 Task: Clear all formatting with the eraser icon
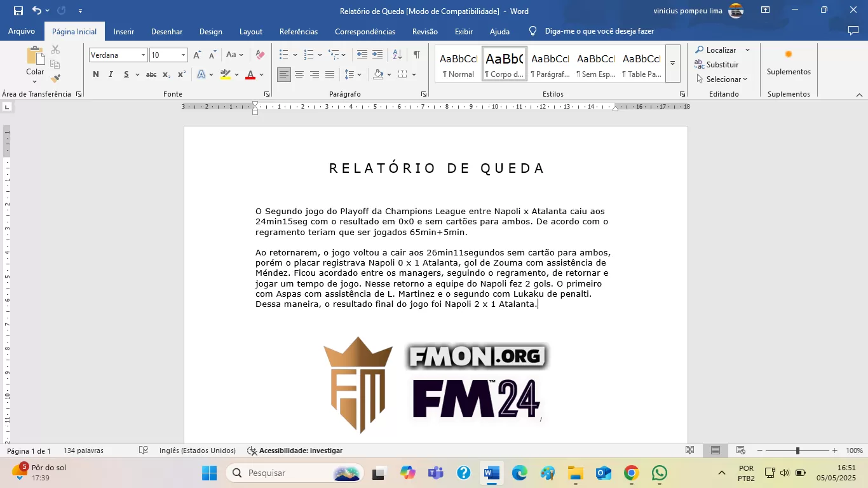point(260,55)
